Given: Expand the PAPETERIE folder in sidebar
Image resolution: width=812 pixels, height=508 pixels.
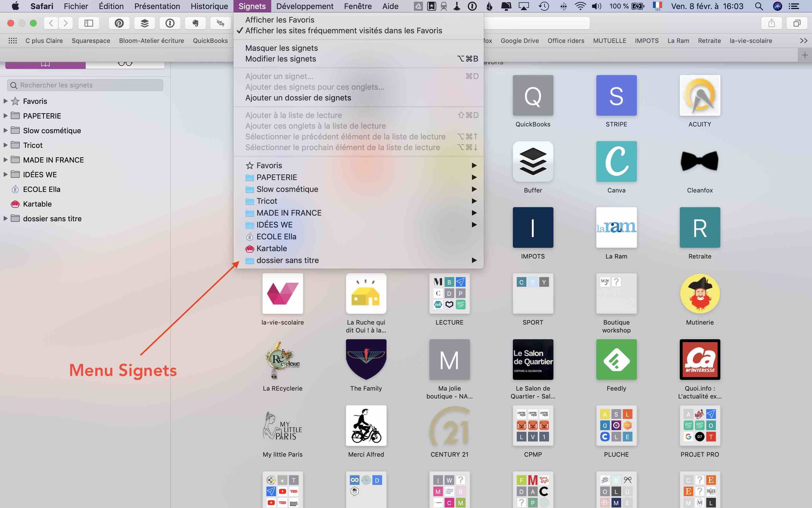Looking at the screenshot, I should point(6,116).
